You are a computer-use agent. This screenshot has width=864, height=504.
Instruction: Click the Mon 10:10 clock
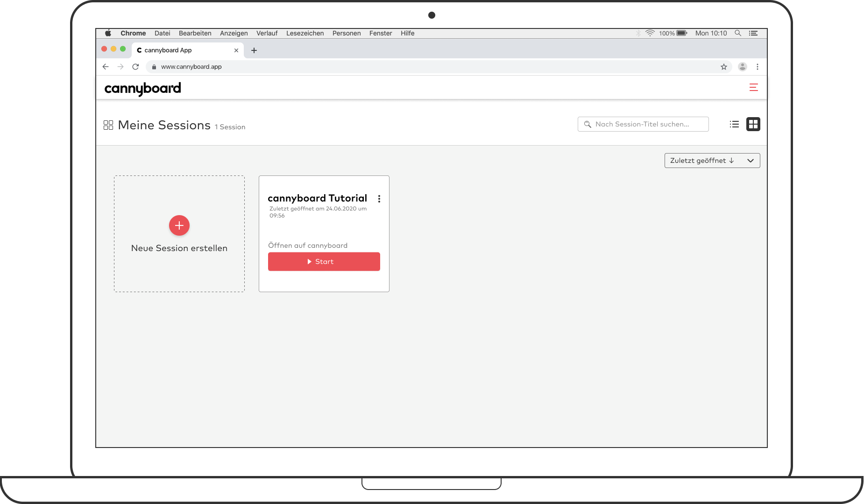coord(711,33)
